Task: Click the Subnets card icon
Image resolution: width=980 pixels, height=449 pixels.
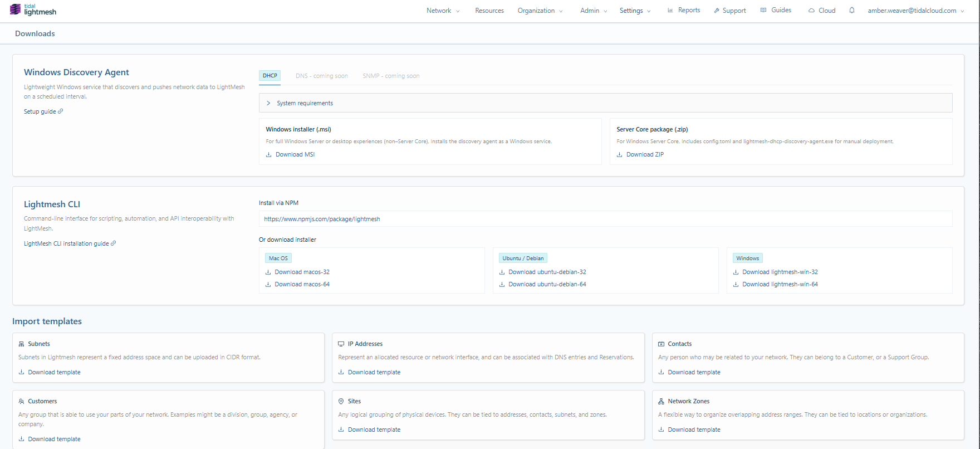Action: [22, 344]
